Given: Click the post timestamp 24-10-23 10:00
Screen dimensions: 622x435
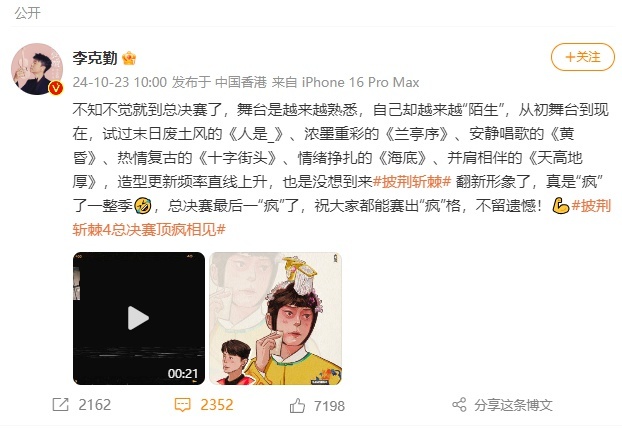Looking at the screenshot, I should [x=120, y=82].
